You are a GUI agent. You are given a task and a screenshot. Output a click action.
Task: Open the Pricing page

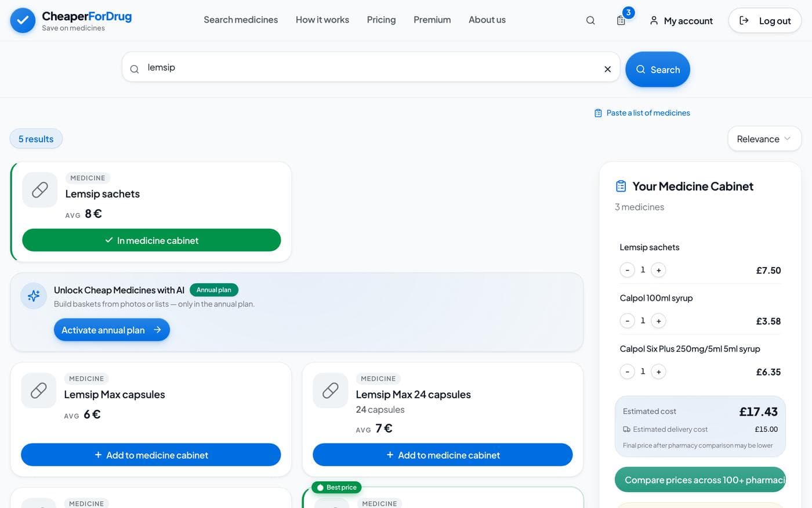pyautogui.click(x=381, y=20)
